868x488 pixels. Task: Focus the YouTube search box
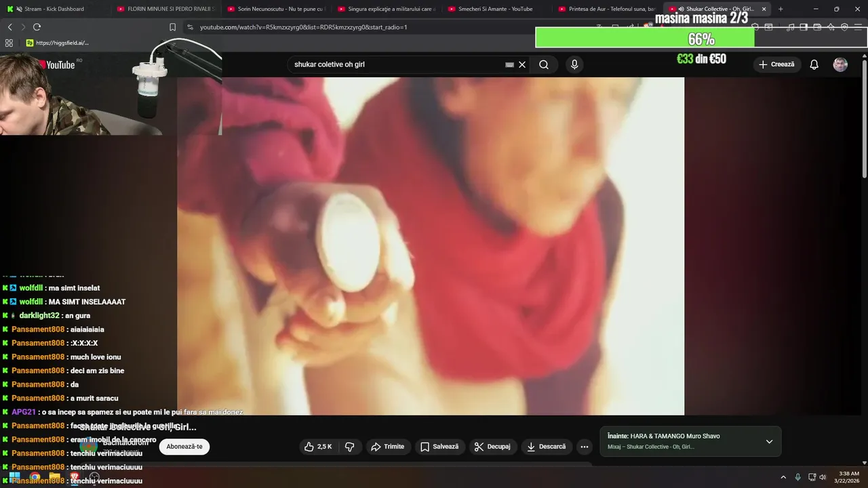coord(397,64)
